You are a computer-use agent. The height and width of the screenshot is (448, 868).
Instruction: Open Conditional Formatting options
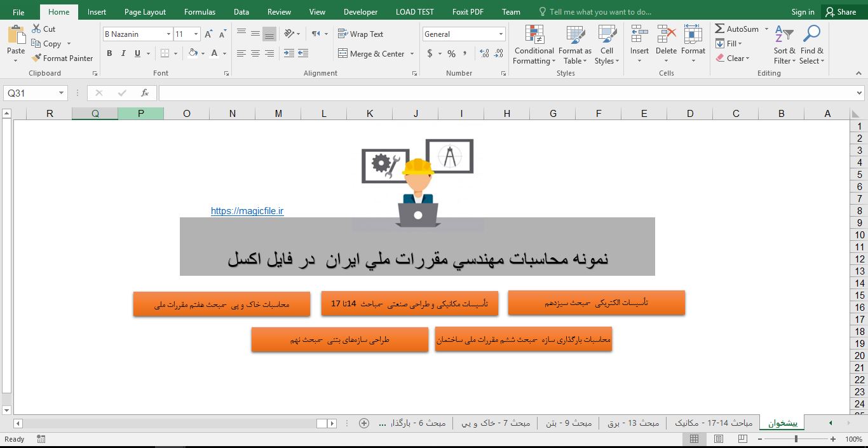533,44
